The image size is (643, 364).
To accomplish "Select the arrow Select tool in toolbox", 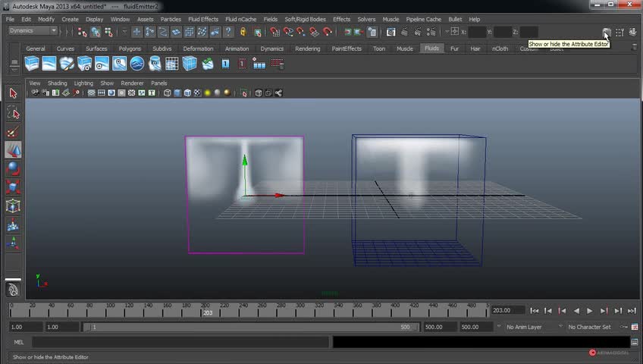I will tap(13, 93).
